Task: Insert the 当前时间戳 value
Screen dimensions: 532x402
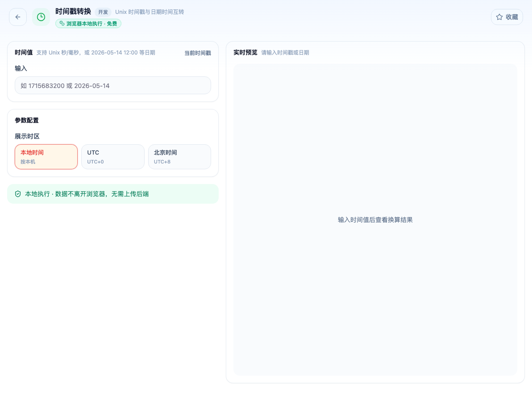Action: pyautogui.click(x=197, y=53)
